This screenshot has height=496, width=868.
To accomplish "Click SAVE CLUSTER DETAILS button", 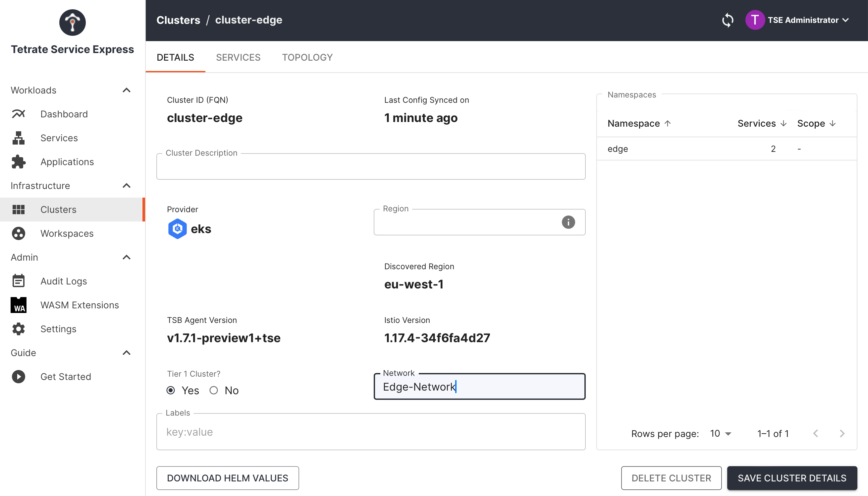I will point(792,478).
